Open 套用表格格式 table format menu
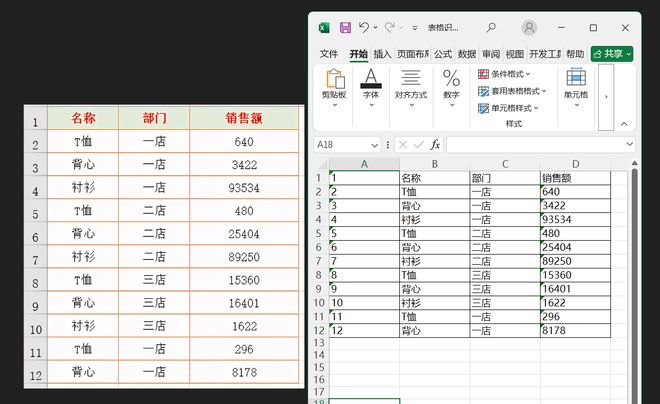Image resolution: width=660 pixels, height=404 pixels. point(512,91)
